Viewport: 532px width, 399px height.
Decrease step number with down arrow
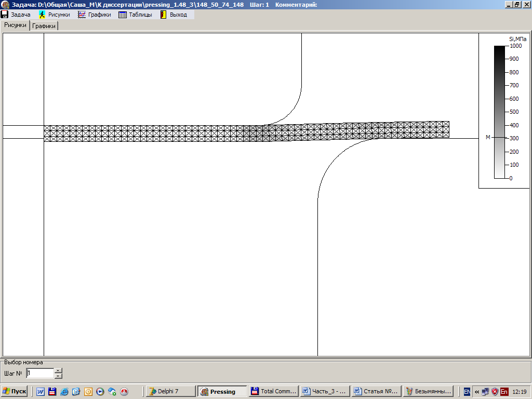58,376
